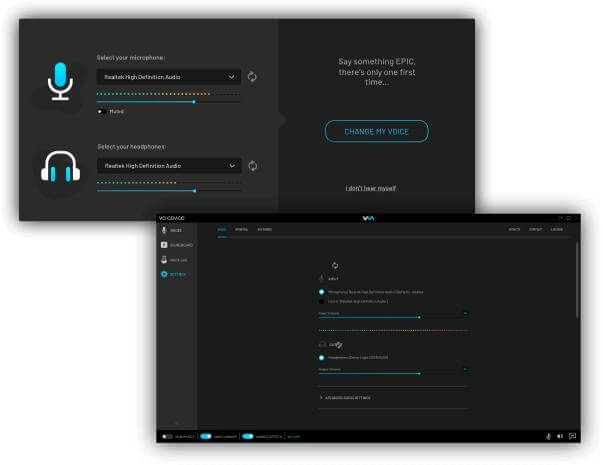Open the microphone Realtek High Definition Audio dropdown

pos(168,77)
